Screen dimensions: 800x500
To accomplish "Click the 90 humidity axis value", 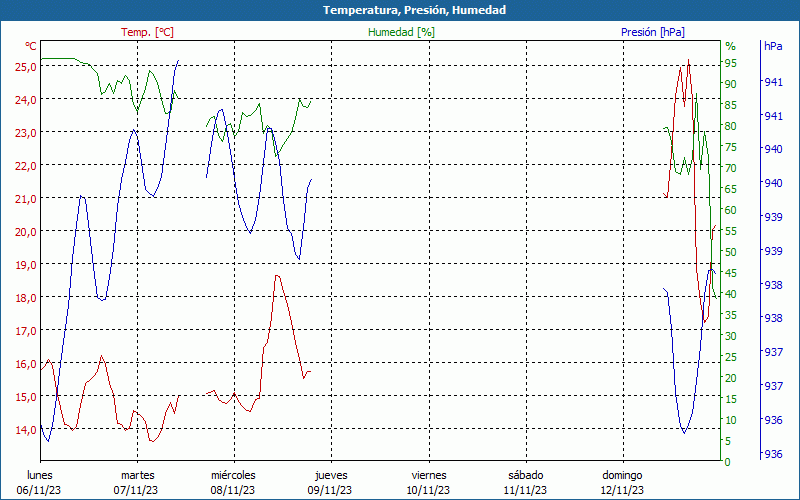I will click(x=731, y=84).
